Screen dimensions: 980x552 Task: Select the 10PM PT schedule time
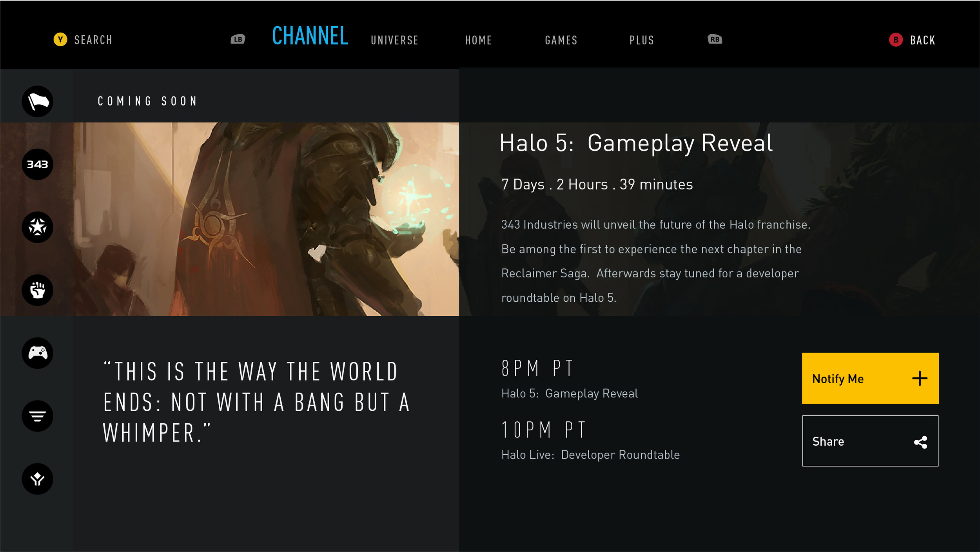544,430
